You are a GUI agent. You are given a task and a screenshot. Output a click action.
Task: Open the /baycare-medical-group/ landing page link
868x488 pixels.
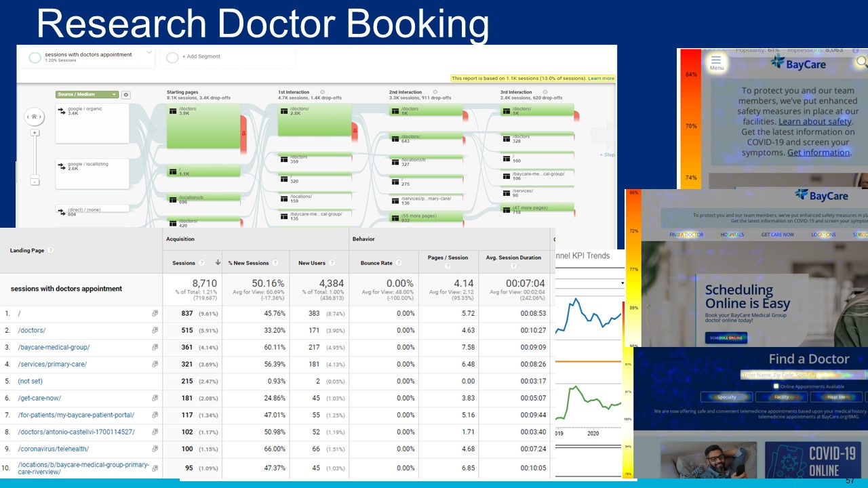coord(54,347)
